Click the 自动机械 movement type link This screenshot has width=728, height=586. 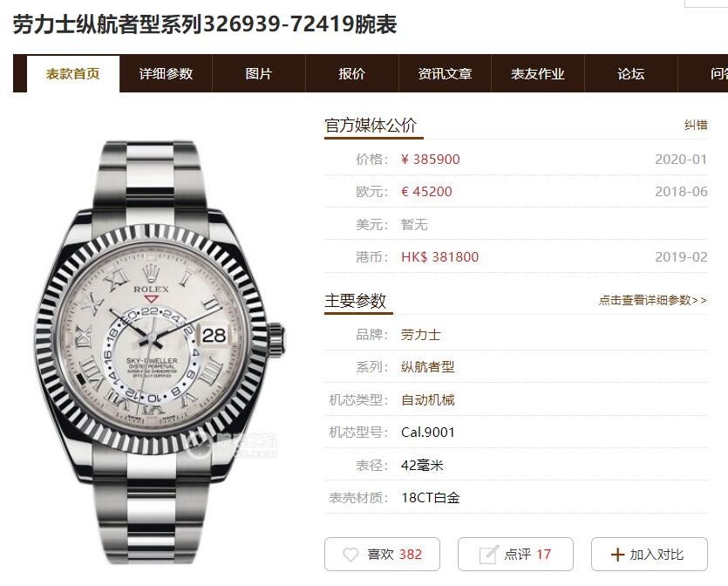tap(427, 399)
